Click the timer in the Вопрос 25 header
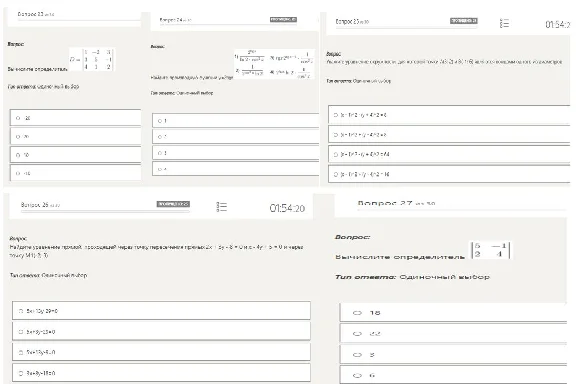This screenshot has height=384, width=576. [x=557, y=25]
